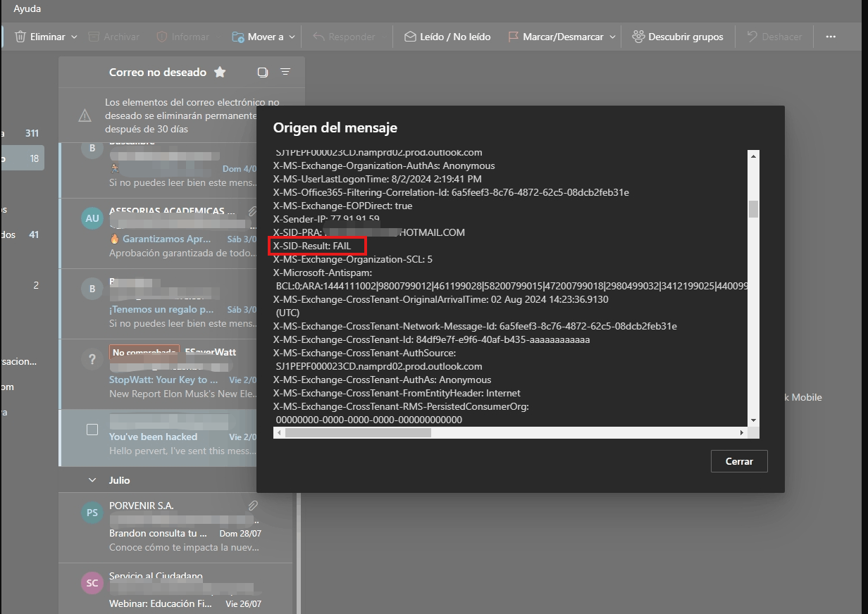
Task: Click the Deshacer undo button
Action: (x=774, y=37)
